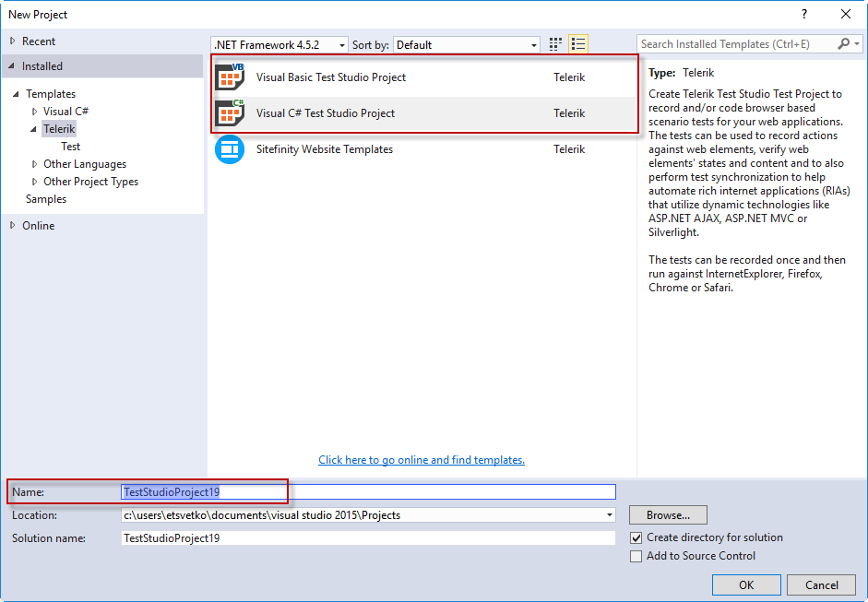Viewport: 868px width, 602px height.
Task: Open the .NET Framework version dropdown
Action: 279,45
